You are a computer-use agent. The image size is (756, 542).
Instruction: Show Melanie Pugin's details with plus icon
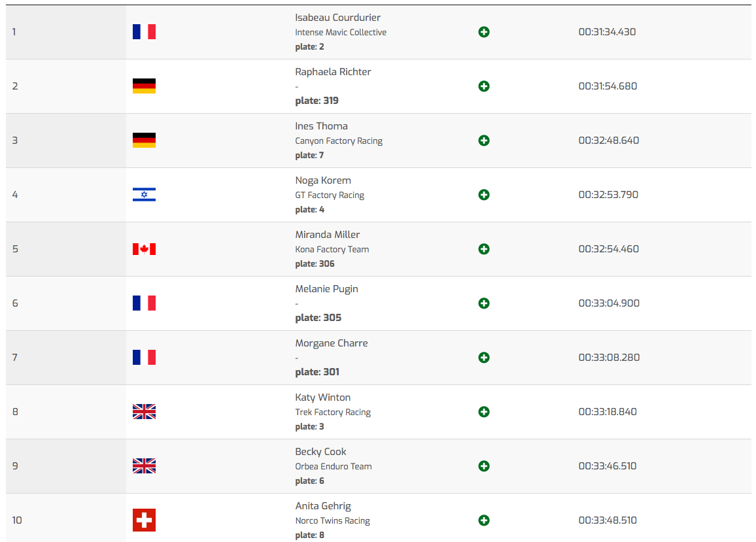[x=483, y=303]
